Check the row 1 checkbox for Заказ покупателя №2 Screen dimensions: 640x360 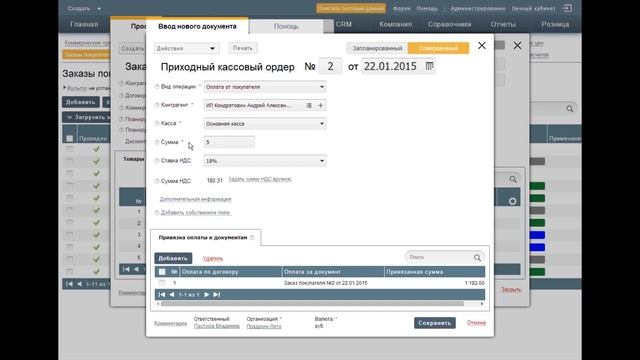162,283
